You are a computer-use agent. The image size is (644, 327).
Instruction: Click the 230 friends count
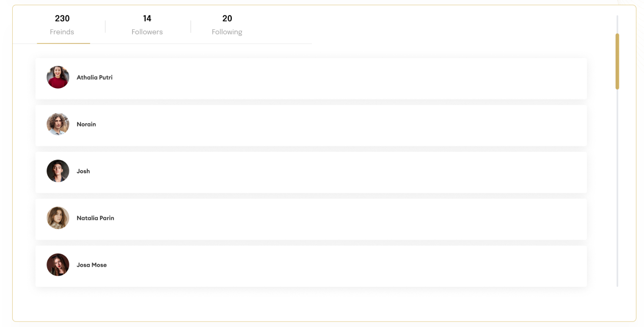click(62, 19)
